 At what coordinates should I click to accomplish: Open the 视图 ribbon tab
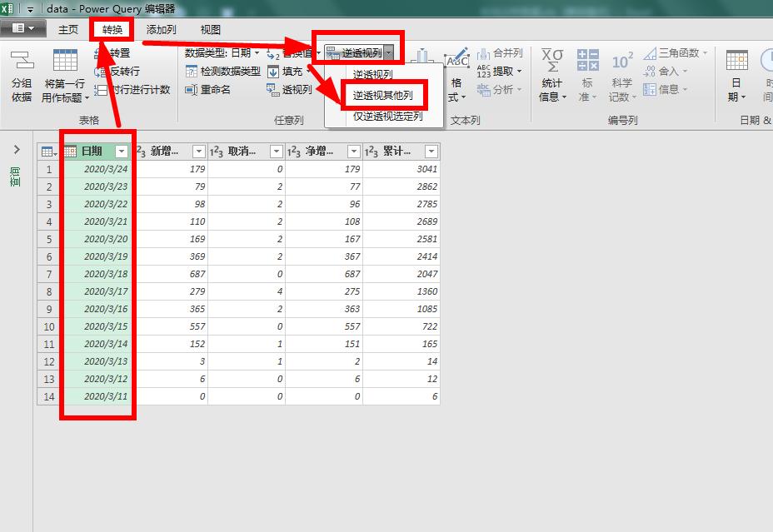209,29
